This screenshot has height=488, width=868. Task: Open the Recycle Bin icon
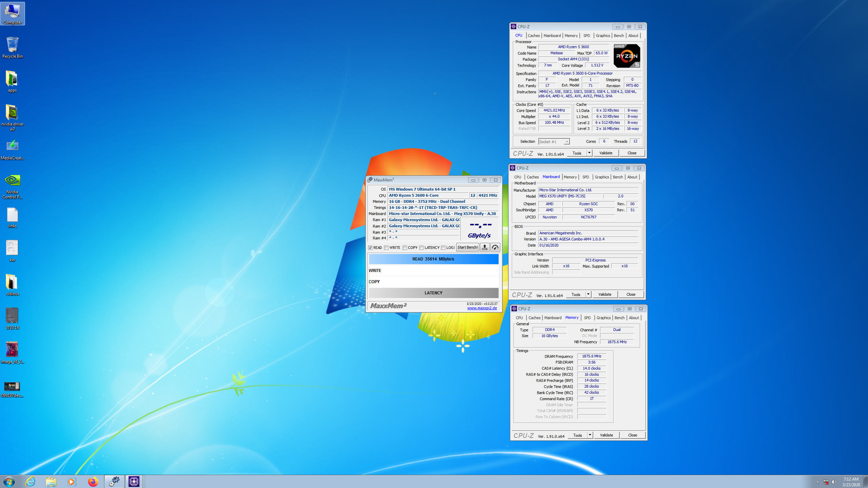[13, 47]
